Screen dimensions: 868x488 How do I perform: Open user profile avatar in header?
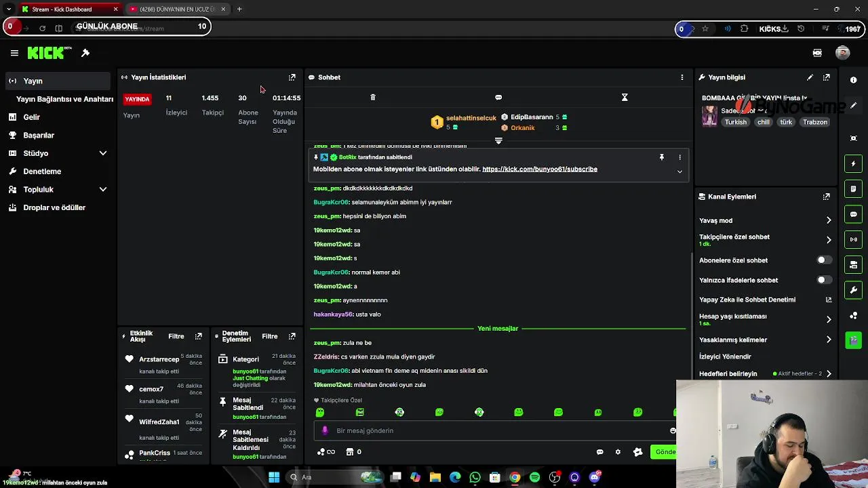843,53
